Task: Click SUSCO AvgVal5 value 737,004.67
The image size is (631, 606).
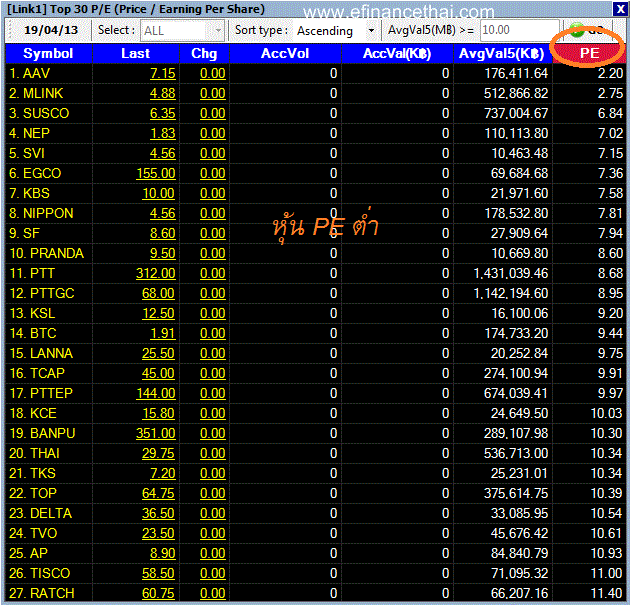Action: click(516, 113)
